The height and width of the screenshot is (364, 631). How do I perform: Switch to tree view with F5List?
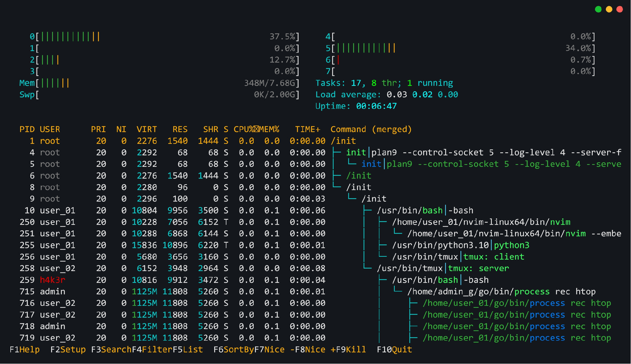tap(188, 349)
